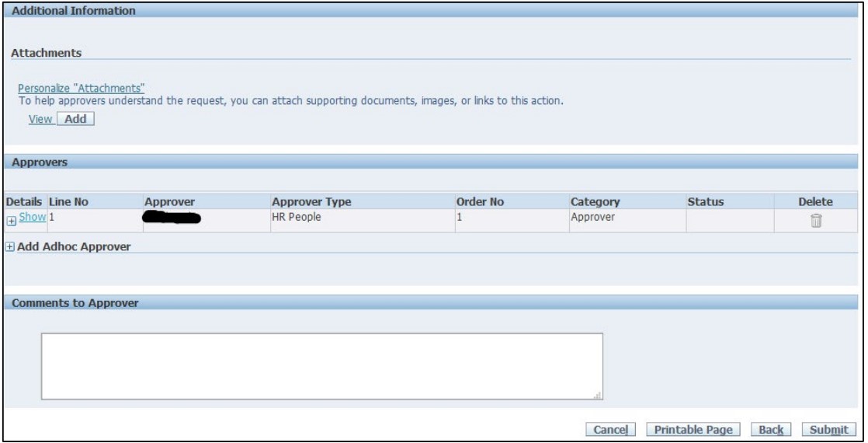Select the Order No column header

480,202
